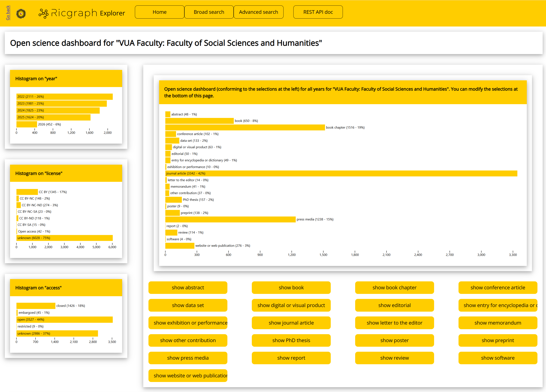Open the REST API doc

point(318,12)
